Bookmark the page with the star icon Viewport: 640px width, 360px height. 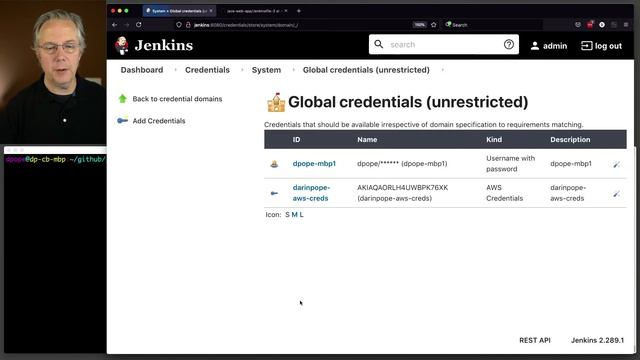point(433,24)
